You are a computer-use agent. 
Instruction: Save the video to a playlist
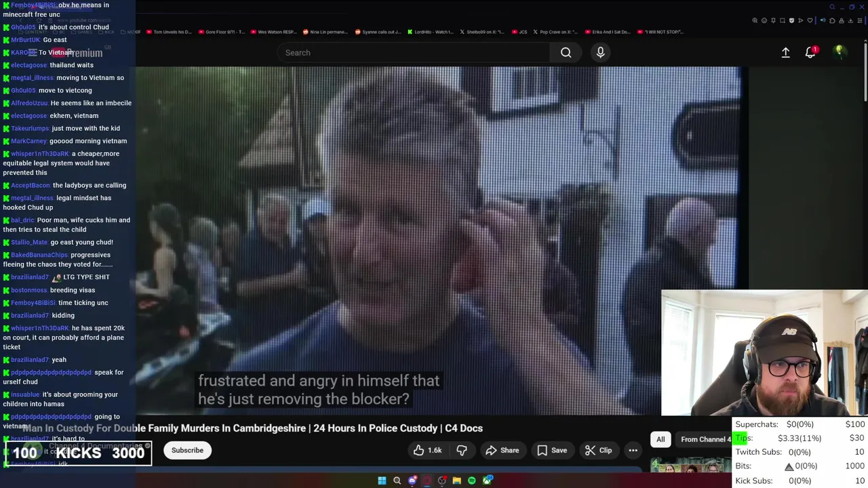(x=552, y=450)
